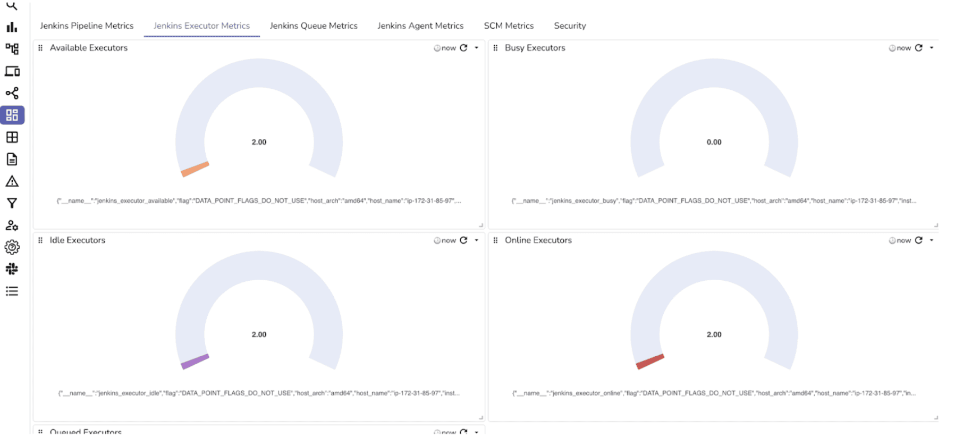
Task: Switch to the Jenkins Queue Metrics tab
Action: pyautogui.click(x=314, y=26)
